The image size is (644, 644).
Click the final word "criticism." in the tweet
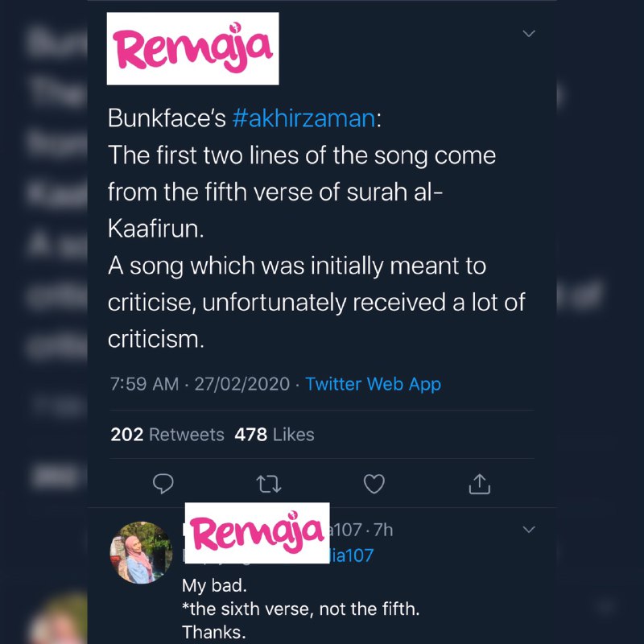click(156, 340)
